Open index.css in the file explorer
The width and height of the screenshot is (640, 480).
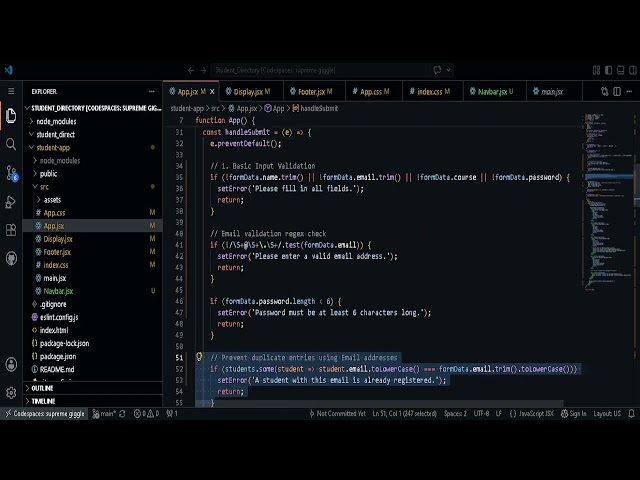coord(93,265)
